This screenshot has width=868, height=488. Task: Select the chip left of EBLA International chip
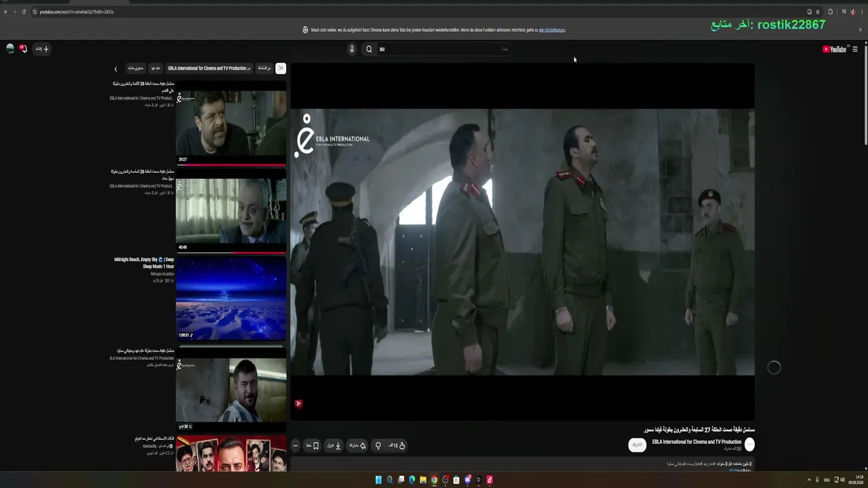click(156, 68)
